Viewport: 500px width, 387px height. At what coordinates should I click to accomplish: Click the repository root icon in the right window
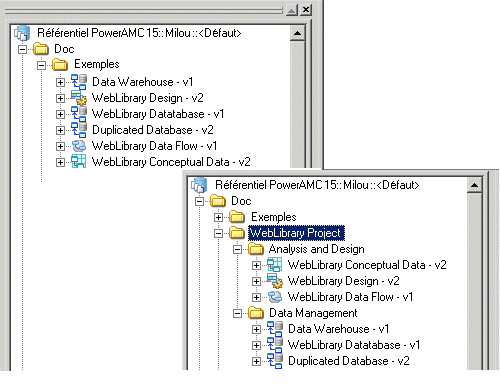click(x=199, y=185)
